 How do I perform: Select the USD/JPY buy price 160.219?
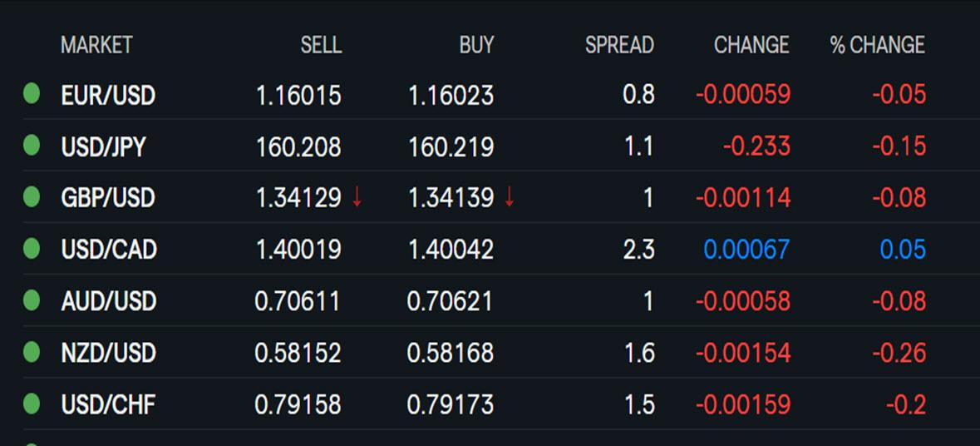pos(451,147)
